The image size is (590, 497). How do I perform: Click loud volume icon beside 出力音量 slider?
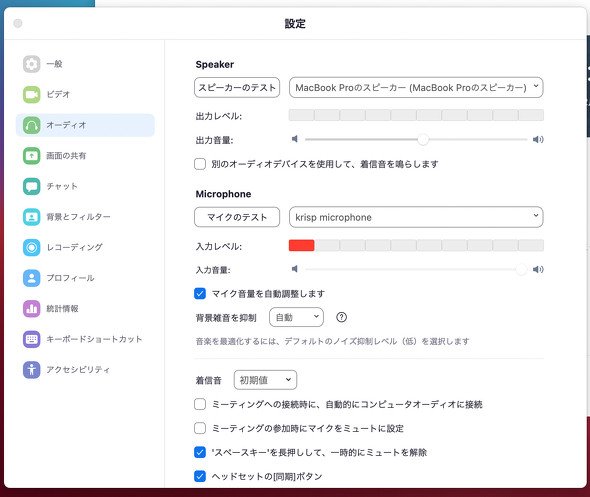pyautogui.click(x=538, y=139)
